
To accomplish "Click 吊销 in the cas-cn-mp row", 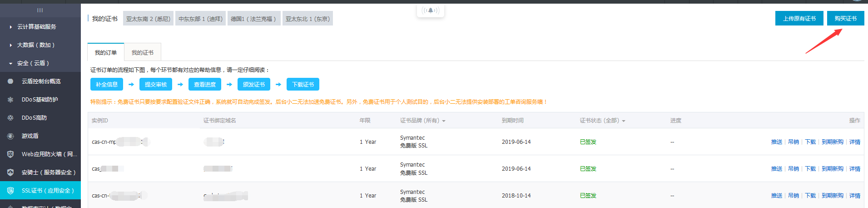I will coord(794,142).
